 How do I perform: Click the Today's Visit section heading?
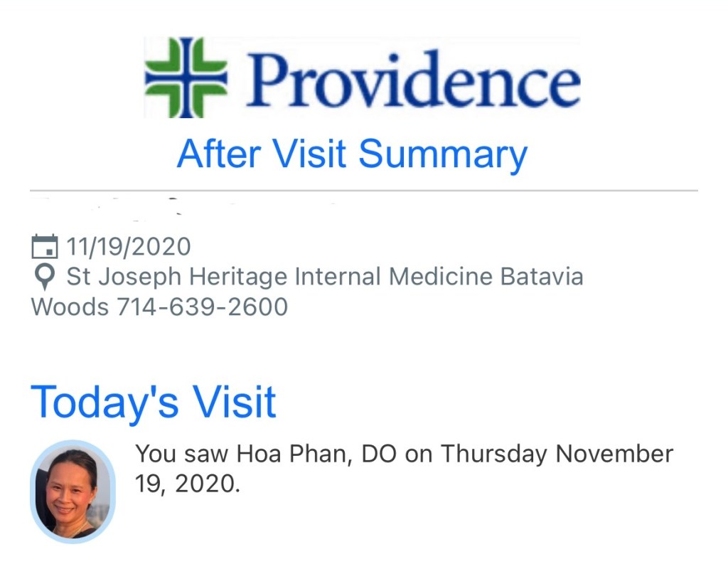point(153,401)
